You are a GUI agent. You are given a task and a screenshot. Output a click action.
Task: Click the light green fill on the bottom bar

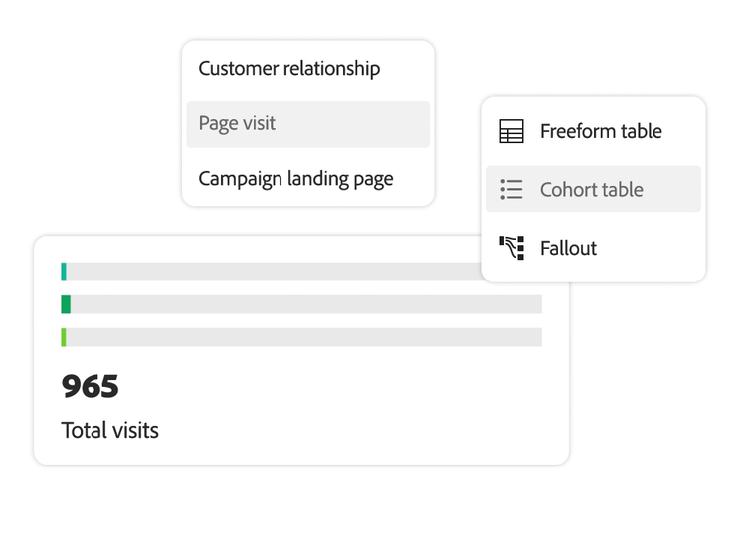pyautogui.click(x=64, y=337)
